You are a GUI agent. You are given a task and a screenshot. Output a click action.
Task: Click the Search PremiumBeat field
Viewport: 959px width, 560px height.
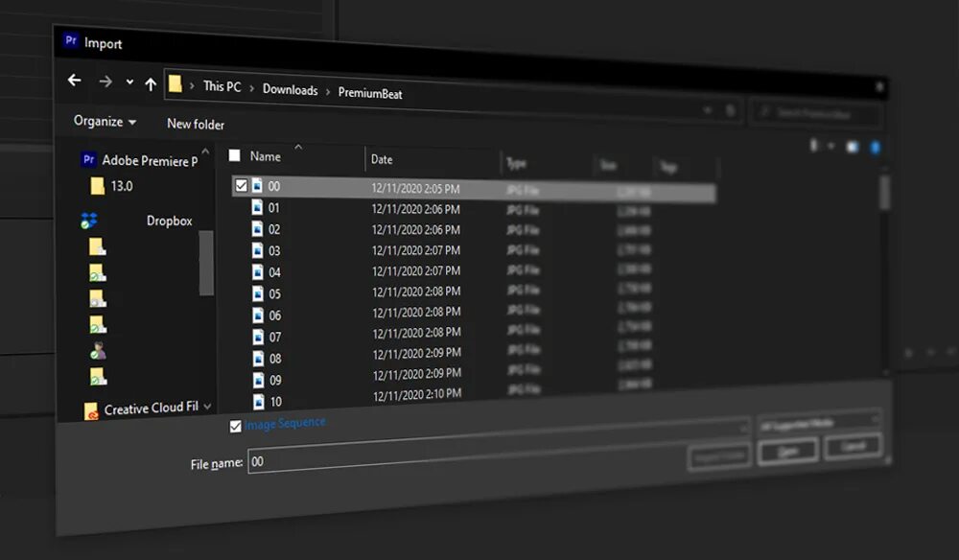[x=816, y=113]
